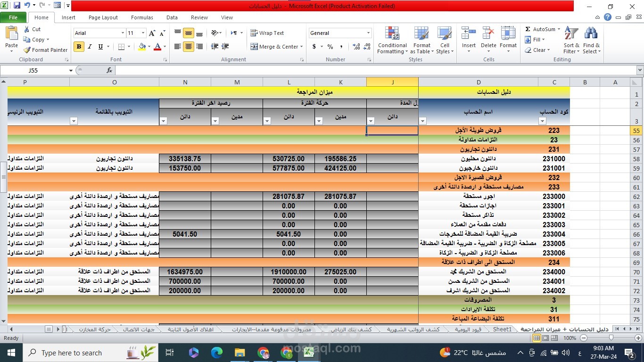Activate the Format Painter brush
Screen dimensions: 644x362
pyautogui.click(x=45, y=50)
